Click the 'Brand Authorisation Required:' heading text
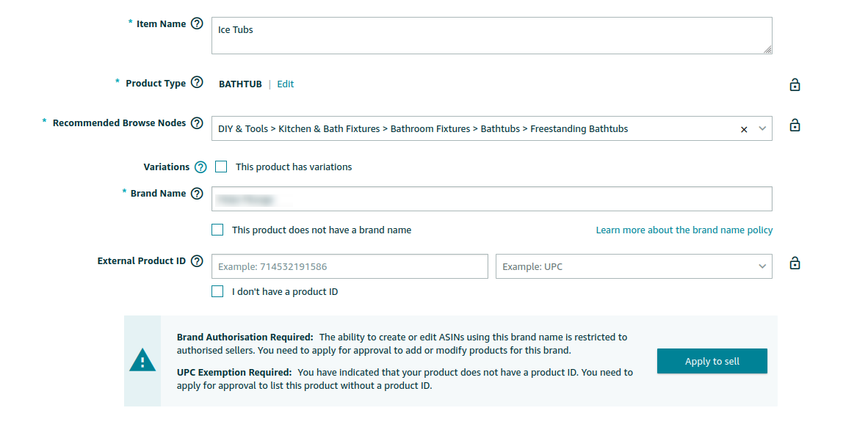 (x=245, y=337)
